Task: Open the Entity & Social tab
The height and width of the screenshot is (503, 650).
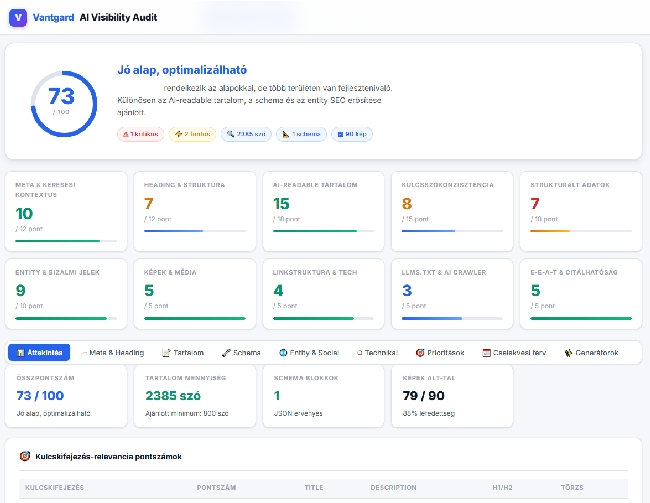Action: tap(309, 352)
